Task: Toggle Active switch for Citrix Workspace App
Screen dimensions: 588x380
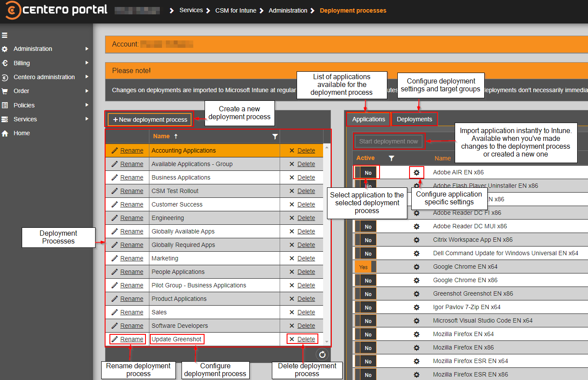Action: (366, 240)
